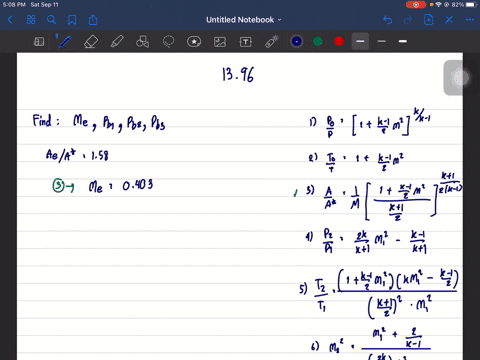The width and height of the screenshot is (480, 360).
Task: Tap the screen recording indicator in status bar
Action: (416, 5)
